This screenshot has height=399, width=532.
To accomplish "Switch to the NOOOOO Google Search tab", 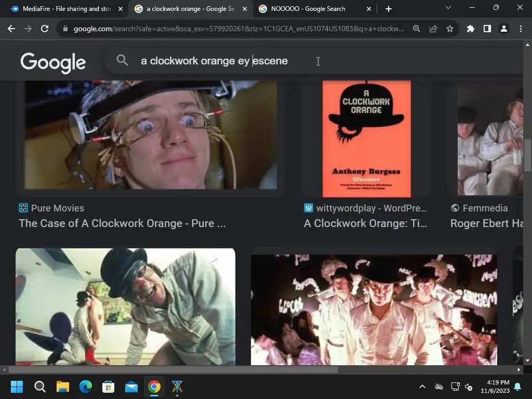I will click(314, 9).
